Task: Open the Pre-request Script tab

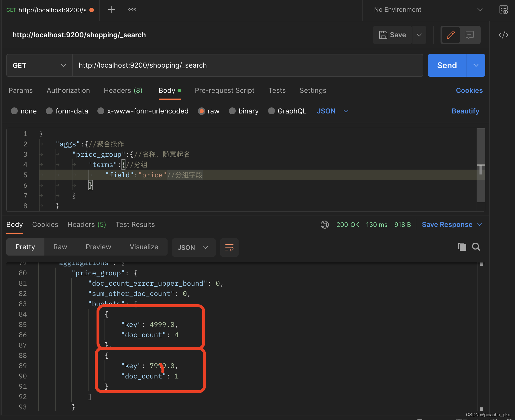Action: (x=225, y=91)
